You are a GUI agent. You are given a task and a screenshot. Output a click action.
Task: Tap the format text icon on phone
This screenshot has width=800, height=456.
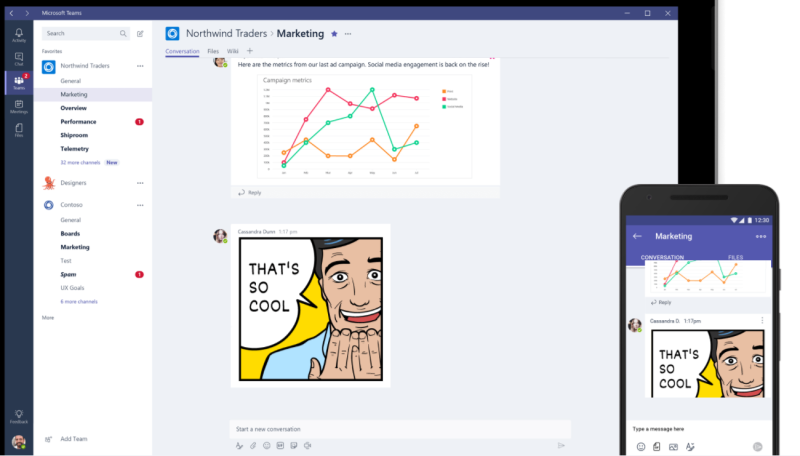690,447
